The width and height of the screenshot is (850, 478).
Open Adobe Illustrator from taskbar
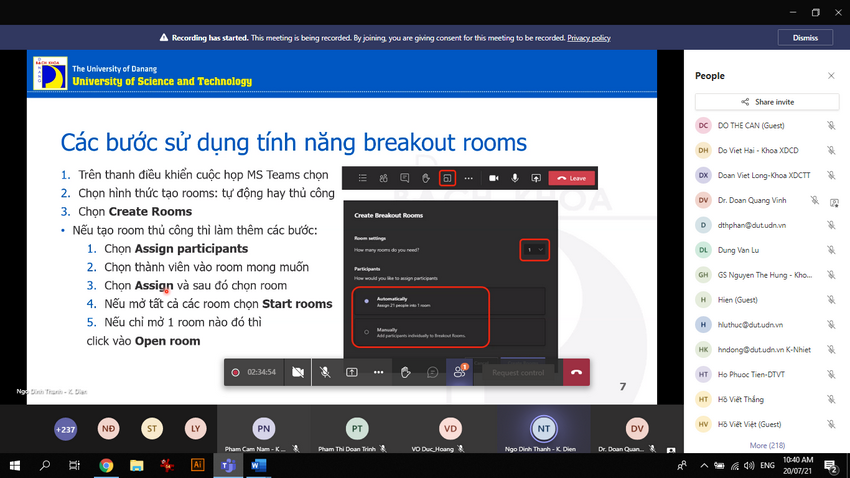[x=197, y=466]
